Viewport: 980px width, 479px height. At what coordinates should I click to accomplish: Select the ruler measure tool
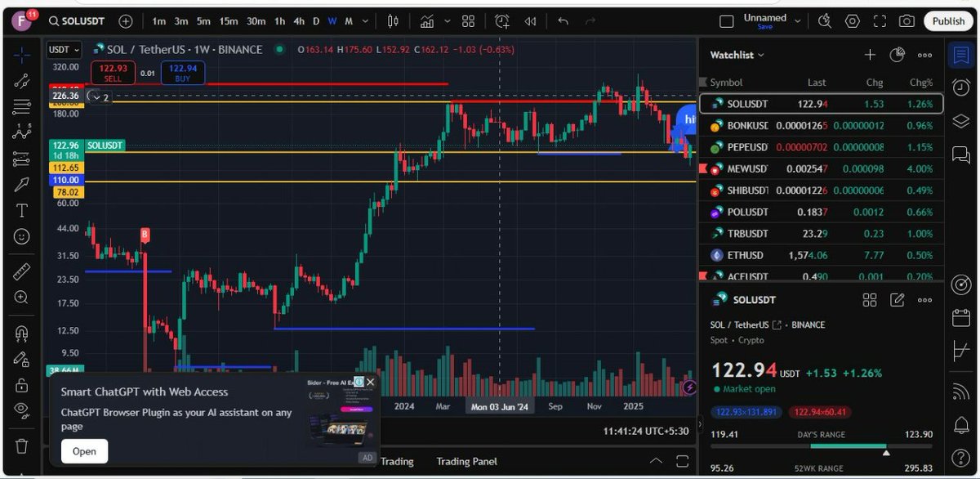[22, 272]
